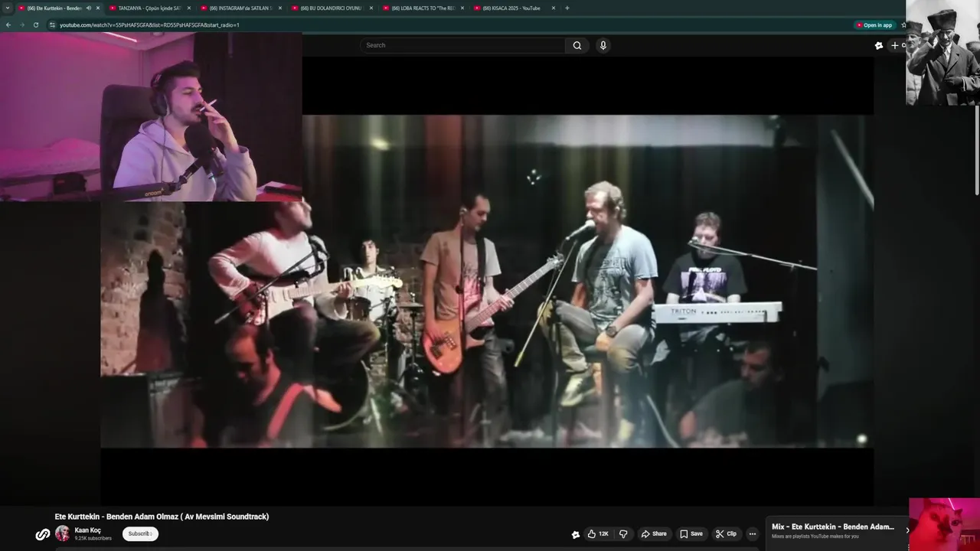980x551 pixels.
Task: Close the LOBA REACTS tab
Action: click(462, 8)
